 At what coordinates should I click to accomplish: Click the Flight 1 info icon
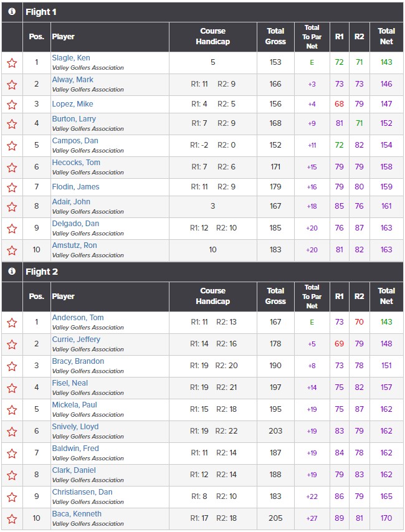(12, 12)
